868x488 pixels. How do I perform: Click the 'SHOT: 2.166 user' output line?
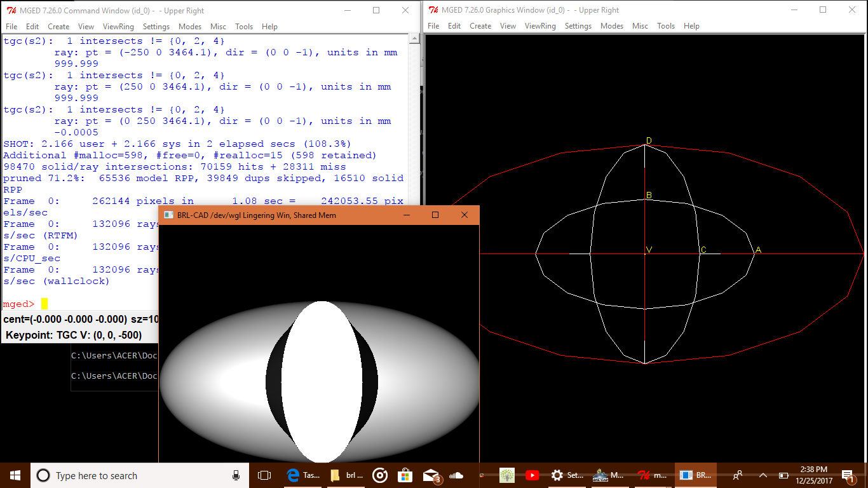177,144
